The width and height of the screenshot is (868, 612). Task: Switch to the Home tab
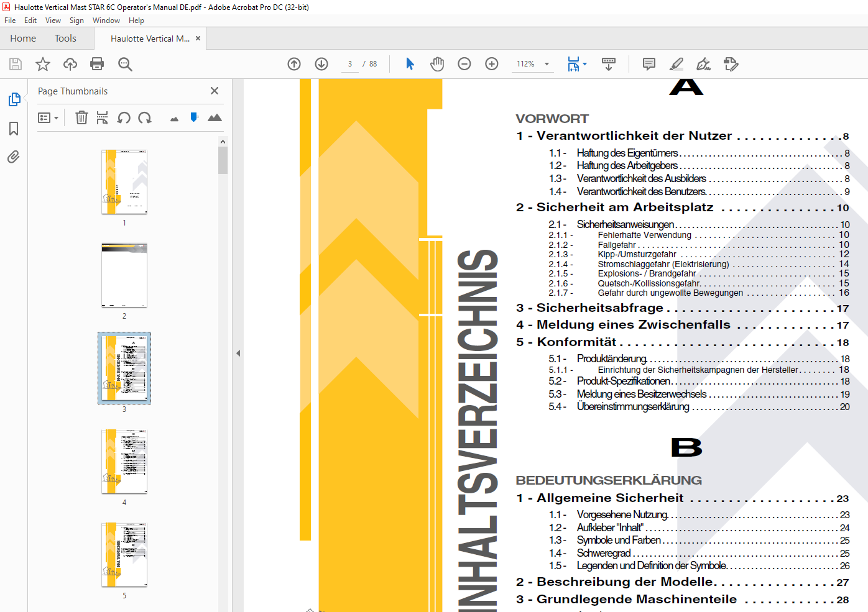(23, 39)
